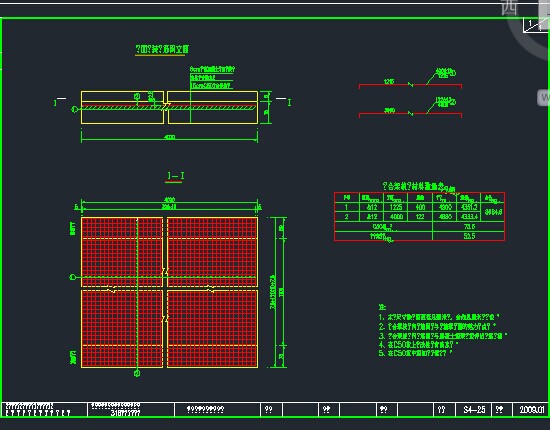The width and height of the screenshot is (550, 430).
Task: Select table cell 122 in quantity table
Action: click(x=420, y=217)
